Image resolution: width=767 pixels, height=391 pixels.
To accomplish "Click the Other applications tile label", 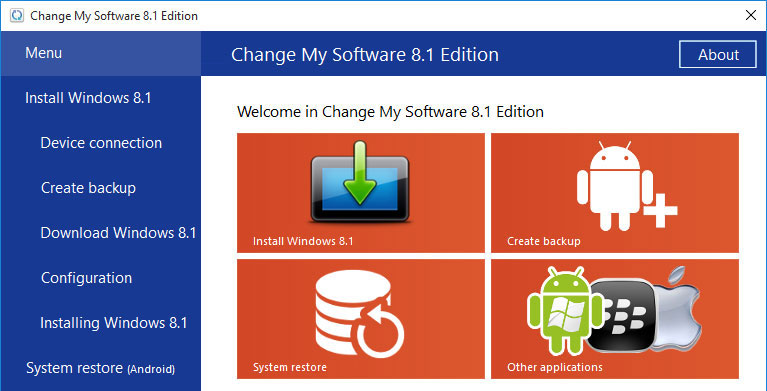I will click(555, 367).
